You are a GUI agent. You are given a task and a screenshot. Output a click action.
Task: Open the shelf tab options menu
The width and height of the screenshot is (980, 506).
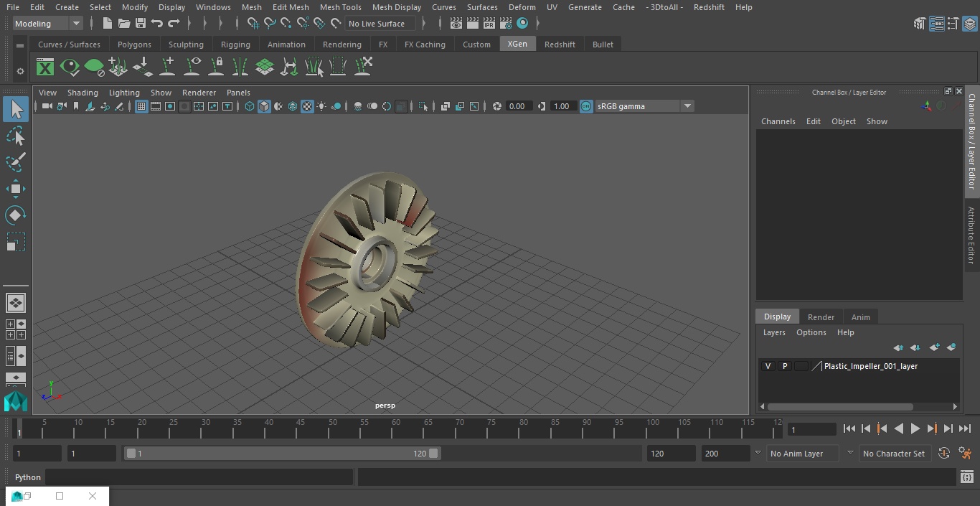click(20, 45)
